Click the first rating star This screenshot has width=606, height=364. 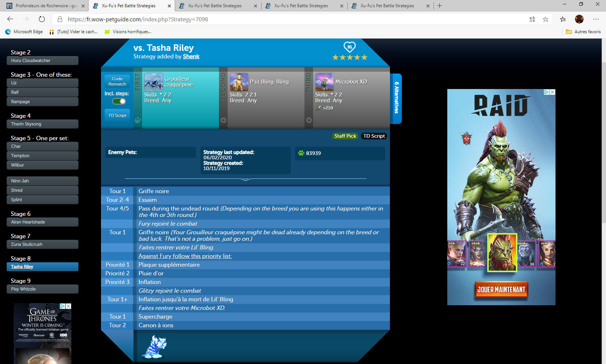point(335,57)
